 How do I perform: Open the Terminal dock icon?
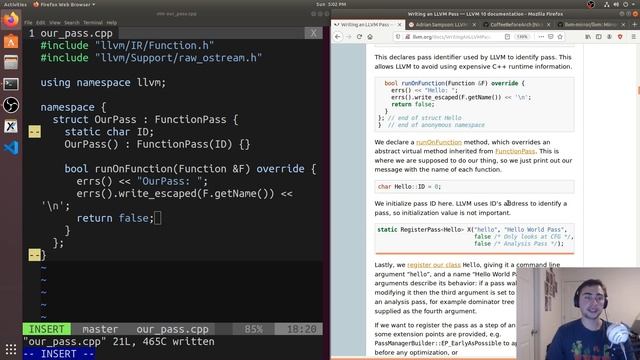click(x=11, y=84)
